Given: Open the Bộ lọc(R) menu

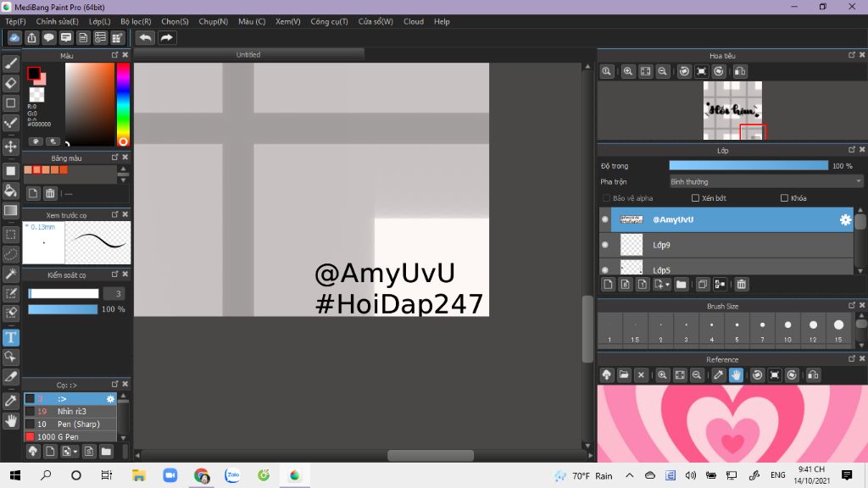Looking at the screenshot, I should (136, 21).
